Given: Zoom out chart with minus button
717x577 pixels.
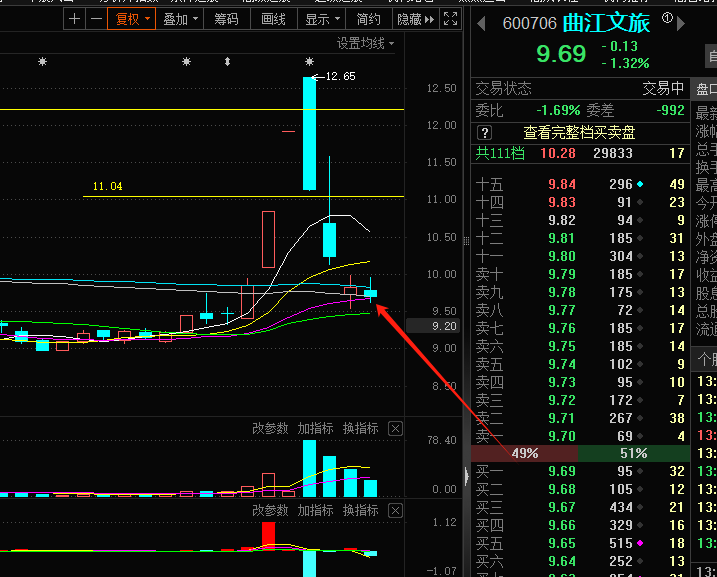Looking at the screenshot, I should click(x=96, y=19).
